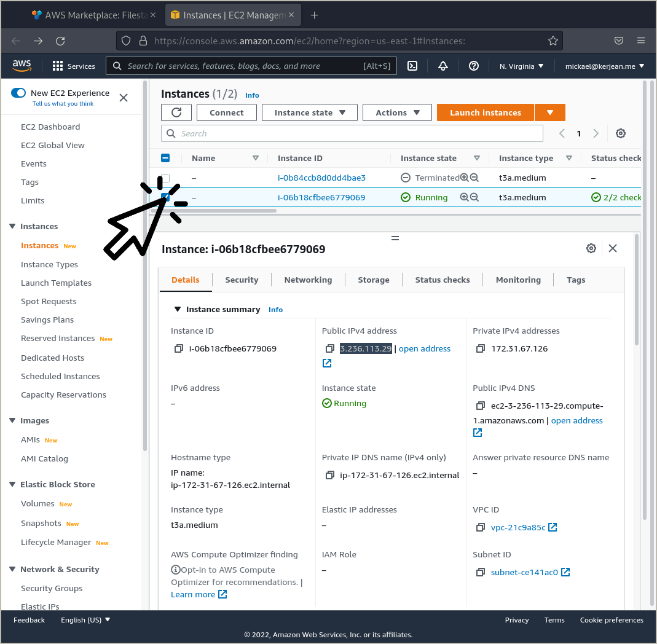Viewport: 657px width, 644px height.
Task: Open VPC external link icon
Action: coord(553,527)
